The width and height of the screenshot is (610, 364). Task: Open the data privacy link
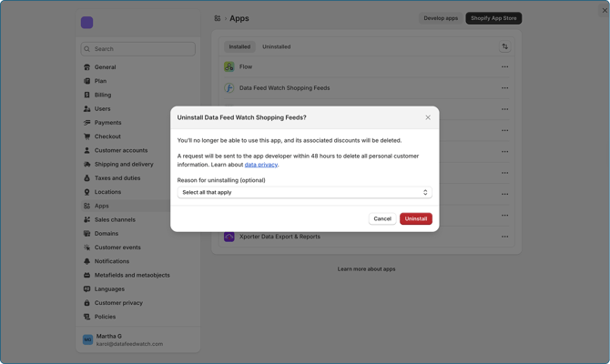tap(260, 165)
